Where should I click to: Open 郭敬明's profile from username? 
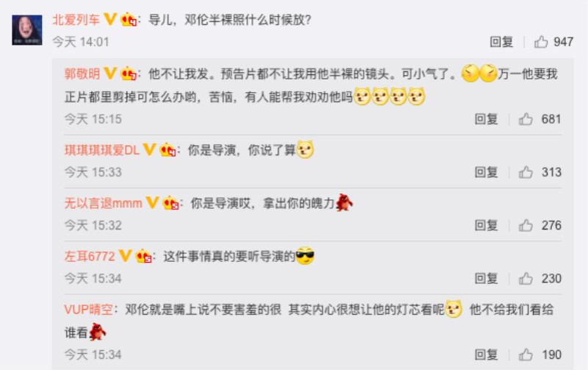82,74
